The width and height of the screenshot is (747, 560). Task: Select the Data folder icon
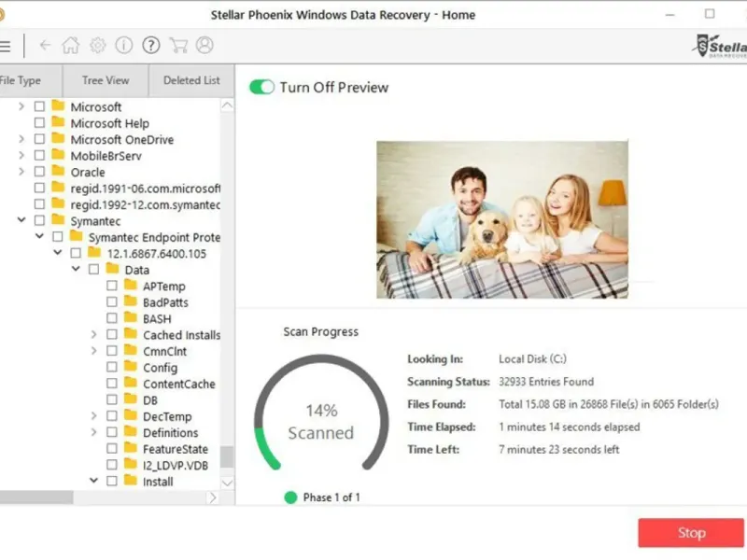112,269
